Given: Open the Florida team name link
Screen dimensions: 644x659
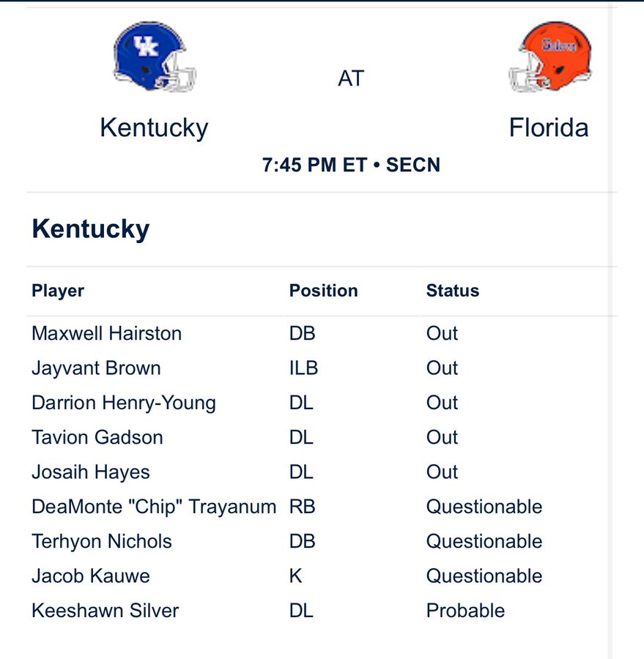Looking at the screenshot, I should 549,127.
